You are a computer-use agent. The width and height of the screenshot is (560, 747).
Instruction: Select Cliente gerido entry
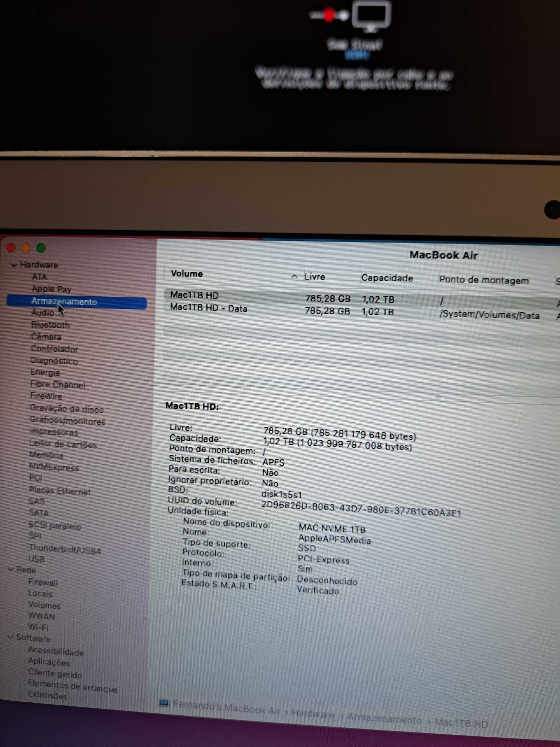[55, 674]
